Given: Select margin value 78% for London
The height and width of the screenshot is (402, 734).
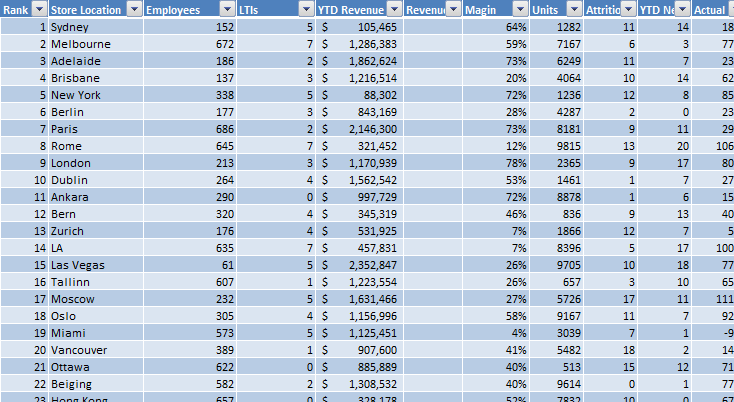Looking at the screenshot, I should [x=496, y=163].
